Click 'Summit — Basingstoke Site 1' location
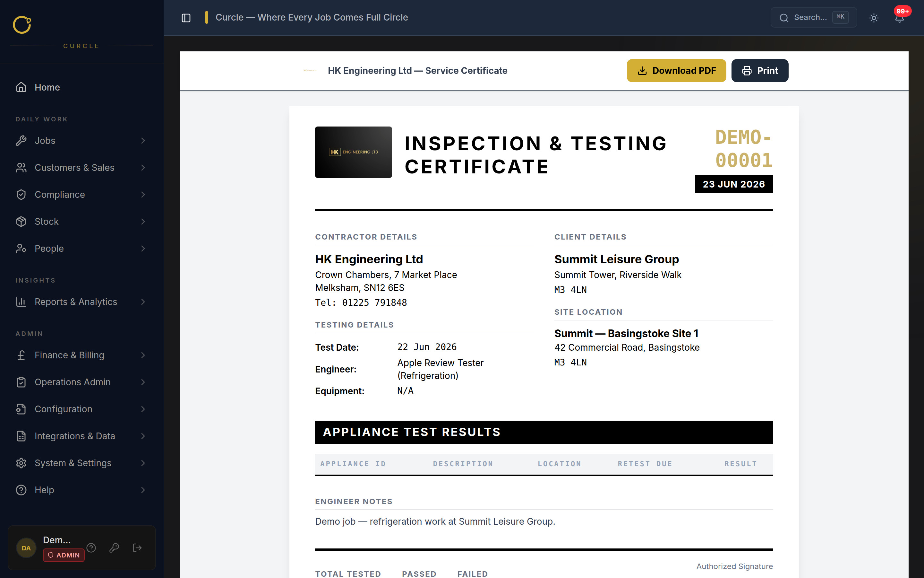The image size is (924, 578). [x=626, y=333]
